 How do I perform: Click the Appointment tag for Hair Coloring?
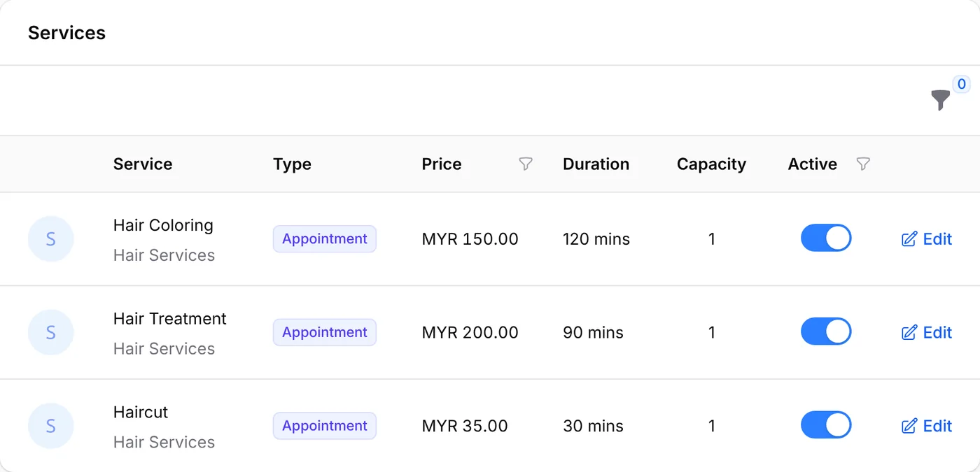coord(325,239)
